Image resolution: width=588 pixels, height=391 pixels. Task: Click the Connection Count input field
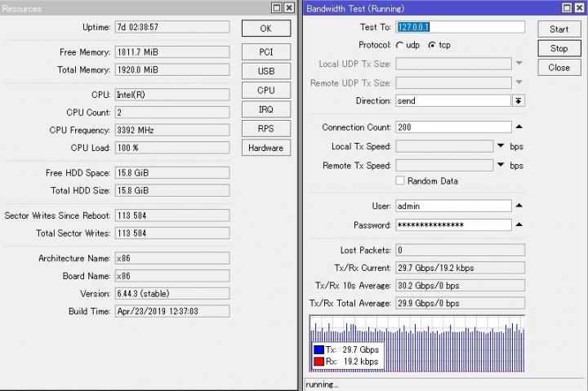pyautogui.click(x=453, y=127)
